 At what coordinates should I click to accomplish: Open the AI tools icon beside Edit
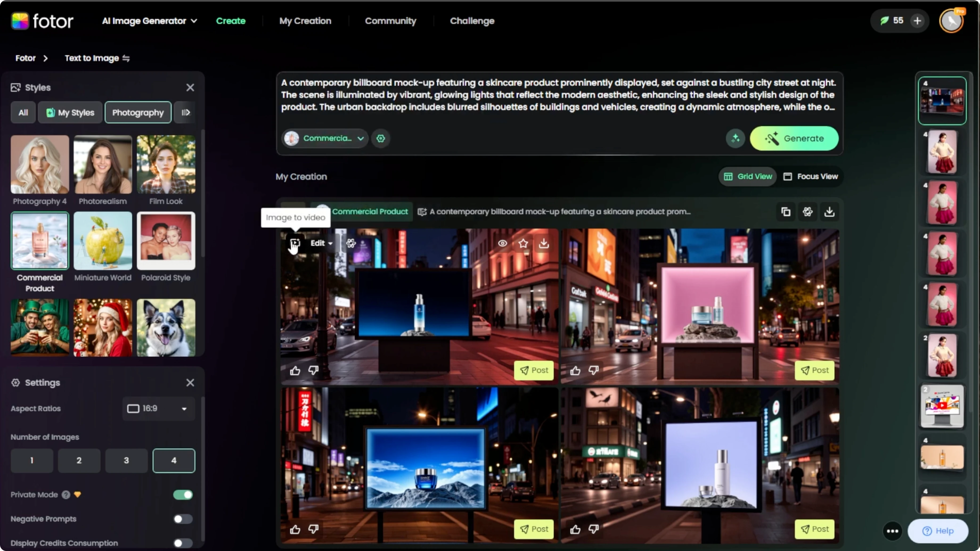(x=351, y=243)
